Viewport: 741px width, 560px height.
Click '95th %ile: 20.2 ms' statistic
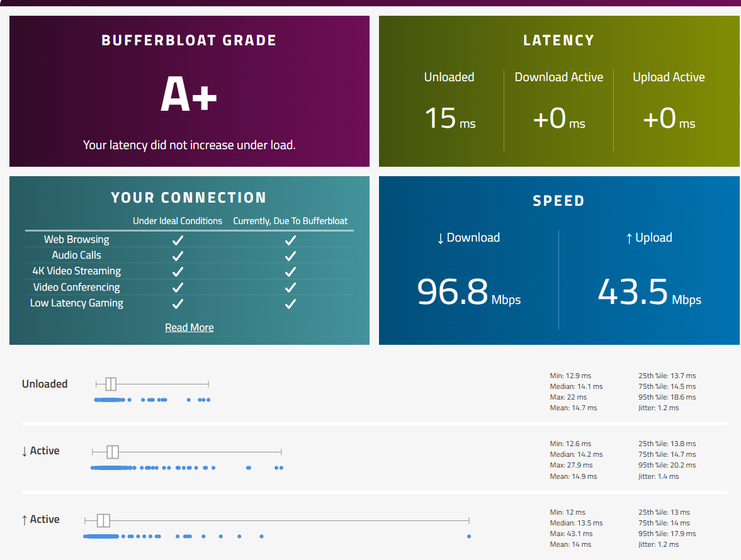667,465
